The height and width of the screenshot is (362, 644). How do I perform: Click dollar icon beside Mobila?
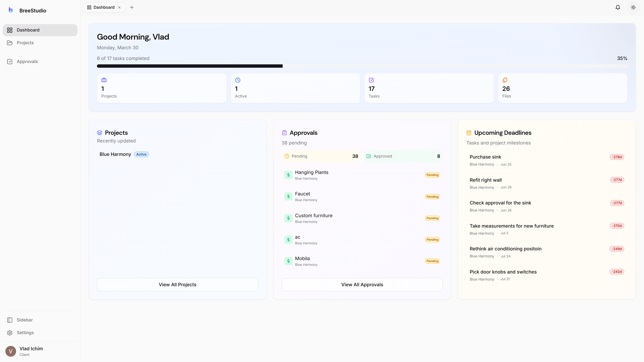pos(288,261)
